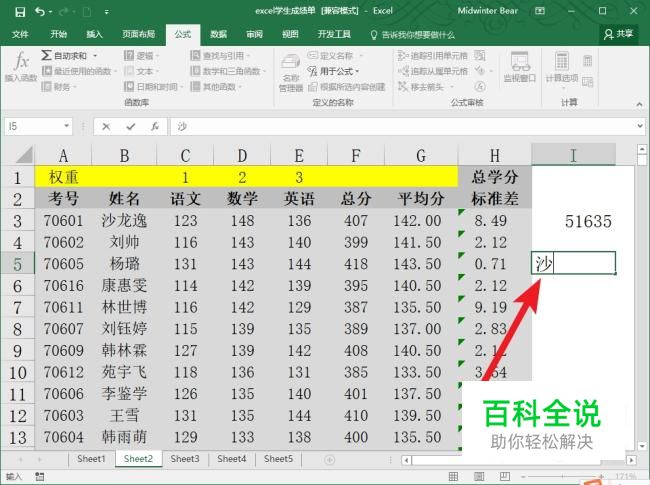Open the Review (审阅) tab
Image resolution: width=650 pixels, height=485 pixels.
[254, 34]
